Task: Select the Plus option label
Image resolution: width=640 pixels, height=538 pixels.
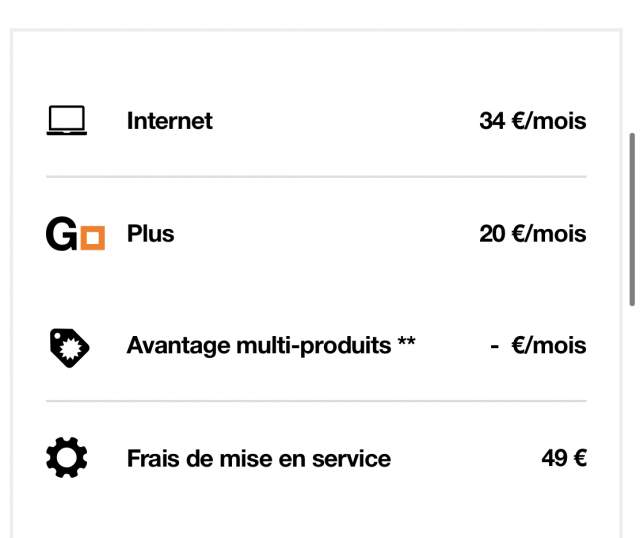Action: (x=150, y=234)
